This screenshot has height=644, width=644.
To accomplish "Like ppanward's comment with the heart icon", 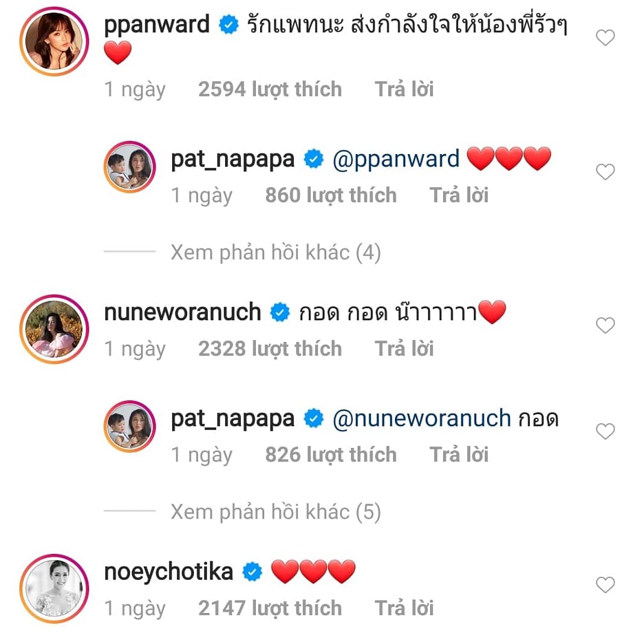I will [x=605, y=38].
